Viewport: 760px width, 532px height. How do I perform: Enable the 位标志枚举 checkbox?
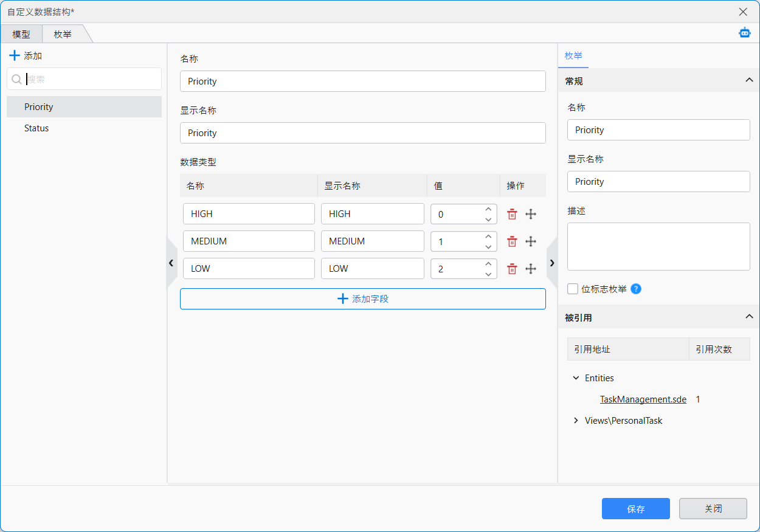click(573, 289)
